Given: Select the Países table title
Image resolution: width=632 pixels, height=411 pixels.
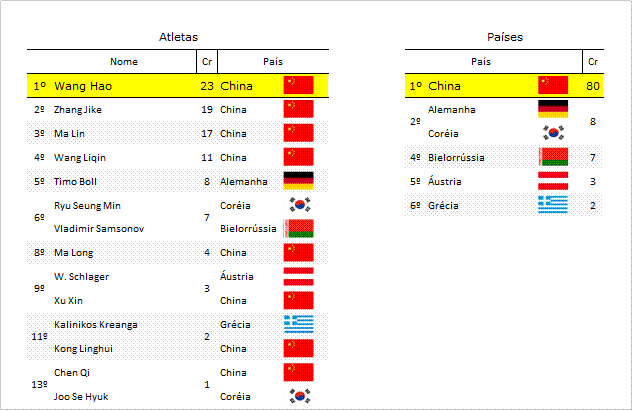Looking at the screenshot, I should click(505, 37).
